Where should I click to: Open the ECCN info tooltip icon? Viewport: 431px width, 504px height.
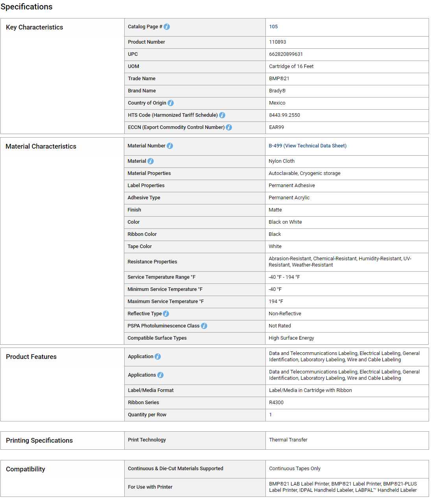coord(229,127)
